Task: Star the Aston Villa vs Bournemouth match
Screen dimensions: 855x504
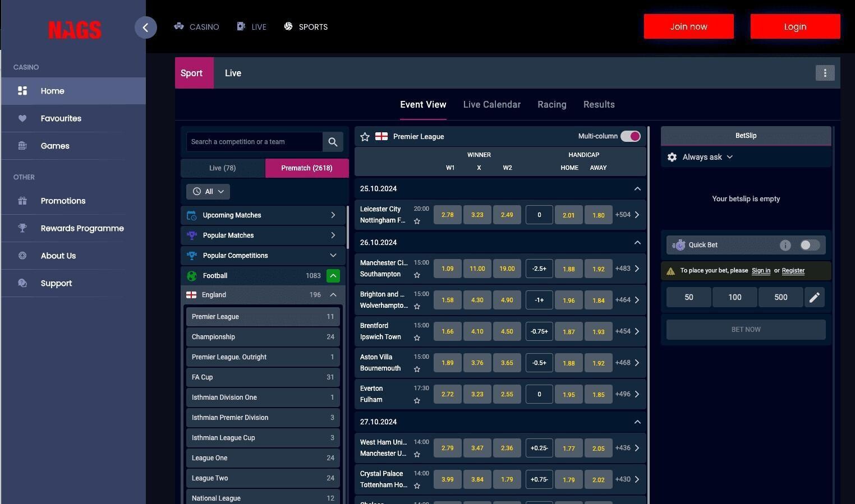Action: click(x=417, y=369)
